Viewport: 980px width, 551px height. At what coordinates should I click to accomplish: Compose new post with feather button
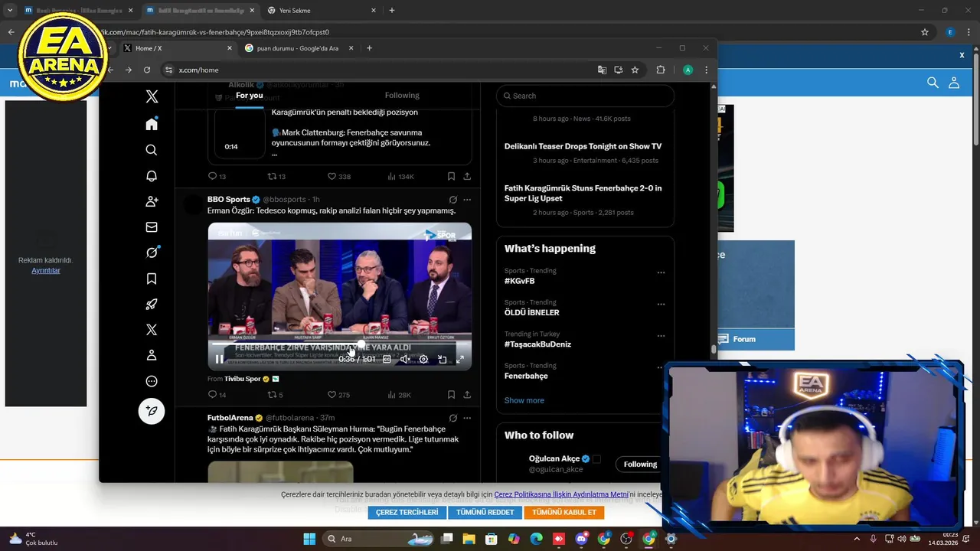(152, 411)
